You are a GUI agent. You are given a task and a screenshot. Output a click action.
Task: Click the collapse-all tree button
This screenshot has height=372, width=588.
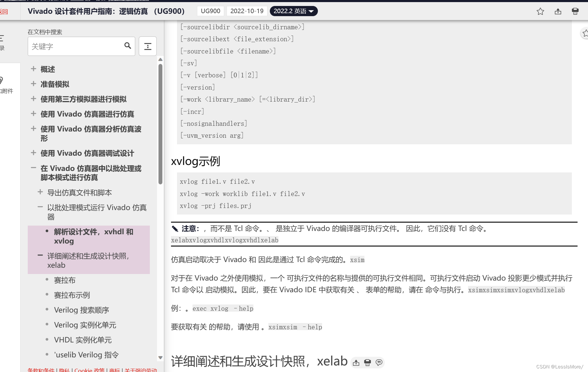coord(148,46)
